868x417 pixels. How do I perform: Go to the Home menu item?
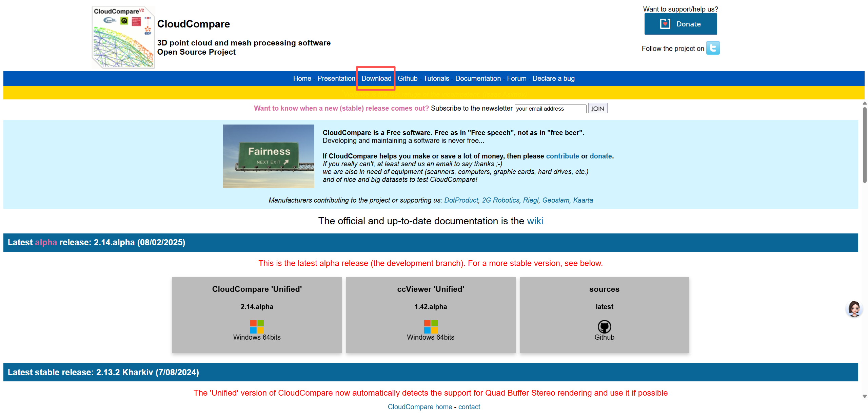coord(302,78)
